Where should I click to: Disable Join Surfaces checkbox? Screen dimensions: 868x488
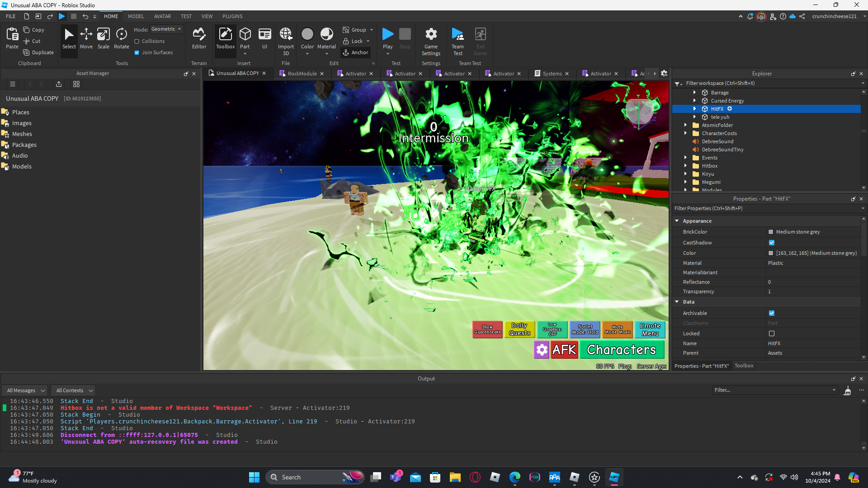(x=137, y=53)
